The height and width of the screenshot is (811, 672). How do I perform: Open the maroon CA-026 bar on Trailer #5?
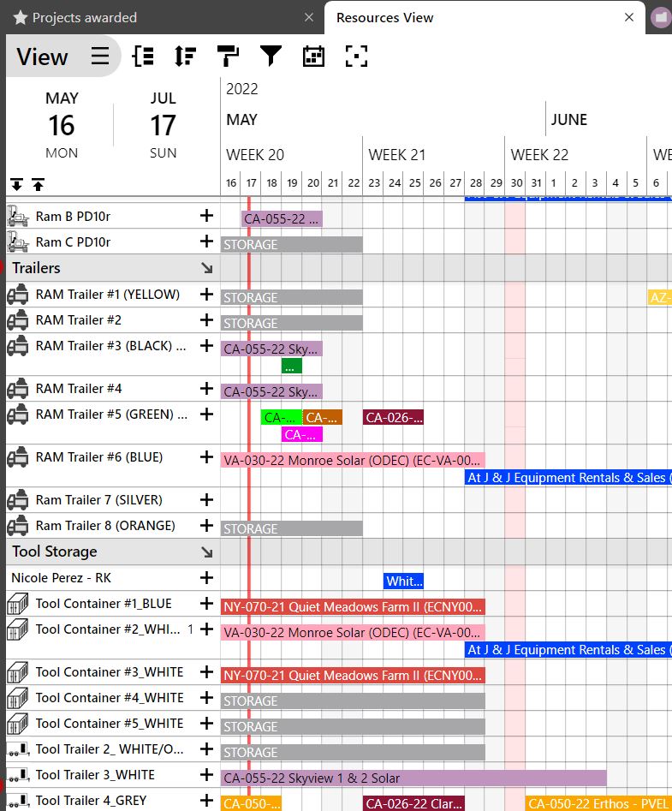click(393, 417)
